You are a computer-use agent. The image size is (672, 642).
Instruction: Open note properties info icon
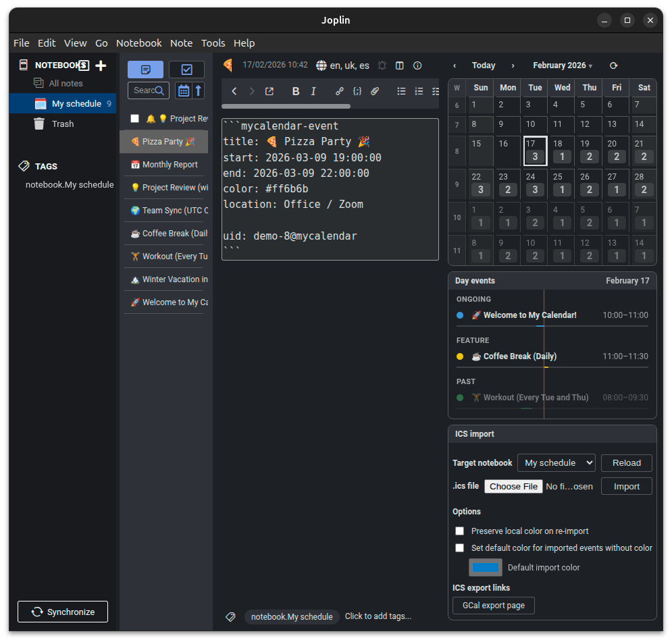pyautogui.click(x=417, y=65)
